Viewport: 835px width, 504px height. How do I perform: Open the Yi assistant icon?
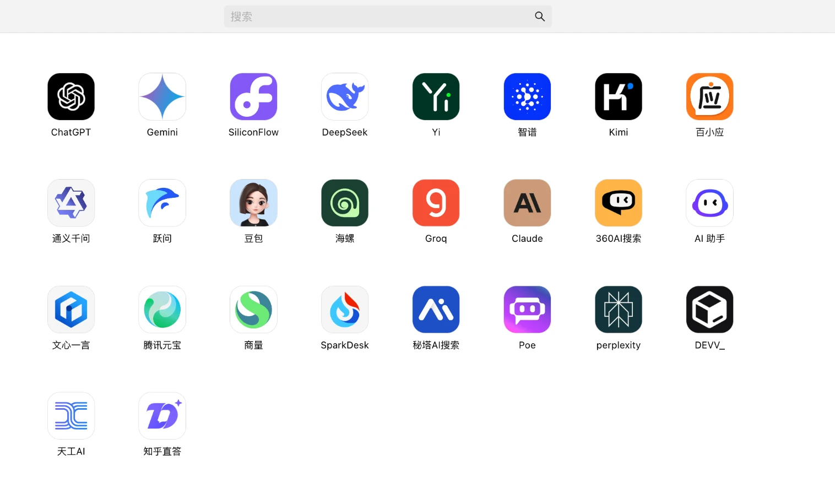(436, 97)
